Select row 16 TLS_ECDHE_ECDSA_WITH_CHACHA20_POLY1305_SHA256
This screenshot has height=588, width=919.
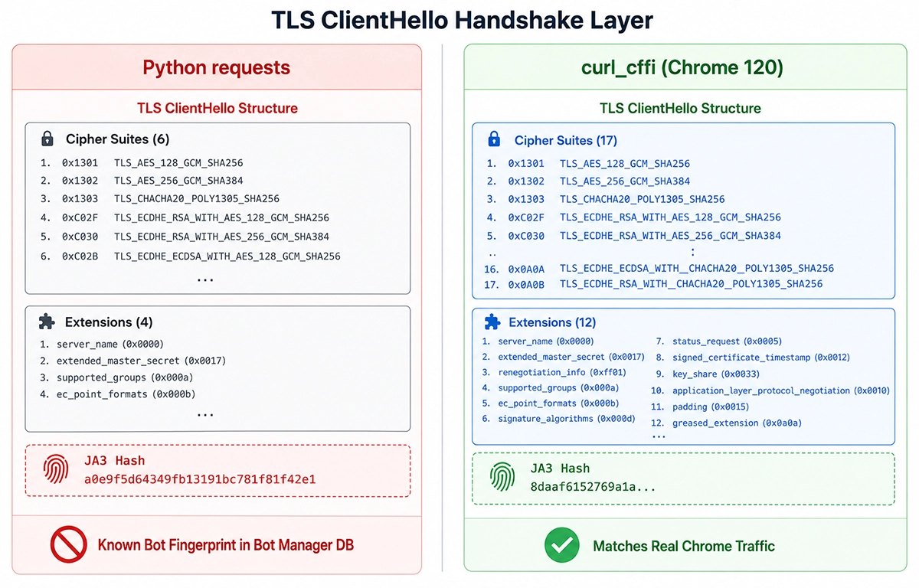click(660, 269)
